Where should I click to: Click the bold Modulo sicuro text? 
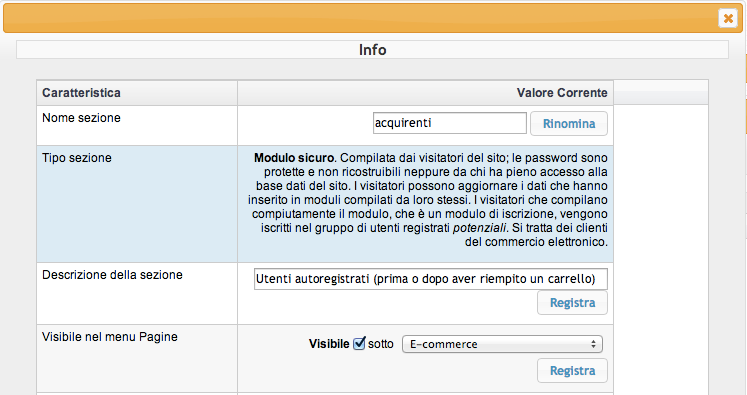[x=294, y=158]
